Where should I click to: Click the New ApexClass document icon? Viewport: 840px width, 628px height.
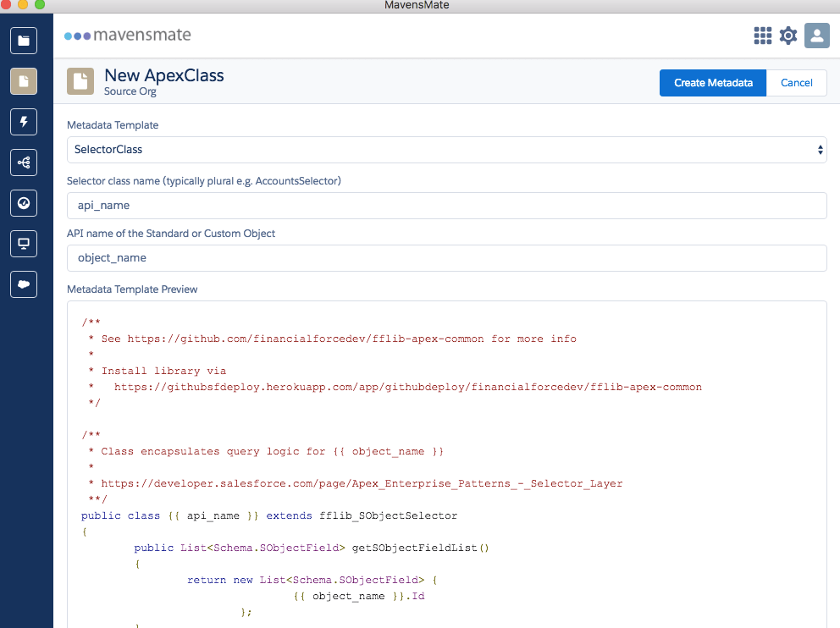click(x=80, y=81)
